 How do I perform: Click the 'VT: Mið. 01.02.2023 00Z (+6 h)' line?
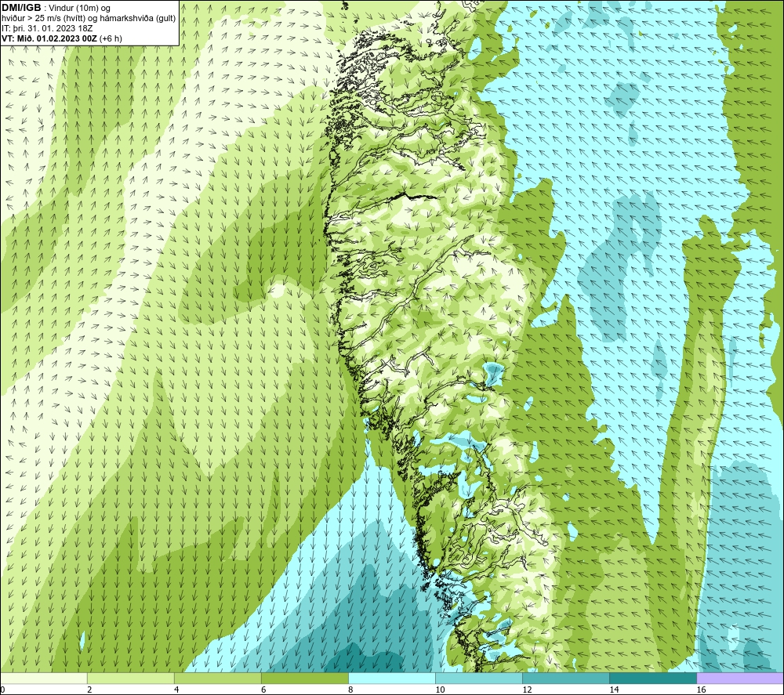pos(61,38)
